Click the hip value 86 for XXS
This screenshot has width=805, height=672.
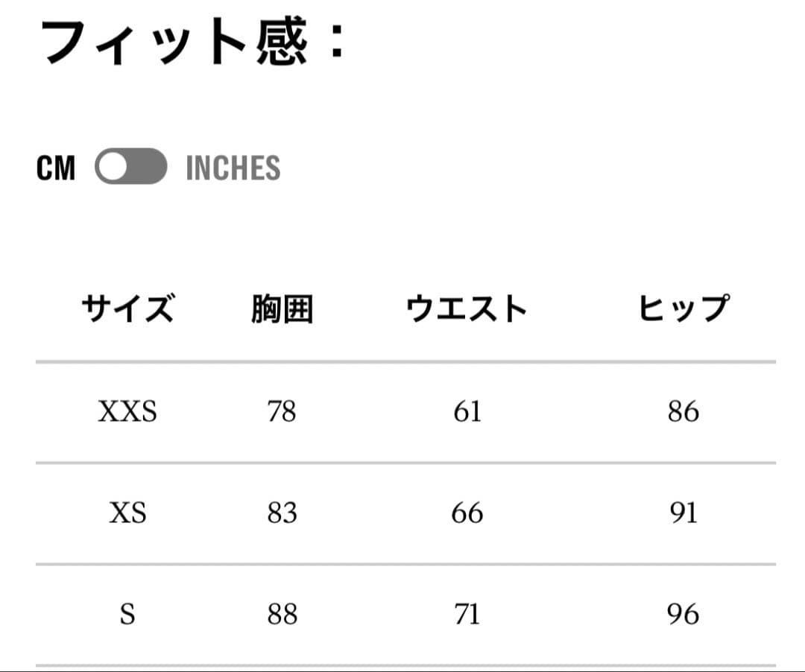click(x=684, y=411)
